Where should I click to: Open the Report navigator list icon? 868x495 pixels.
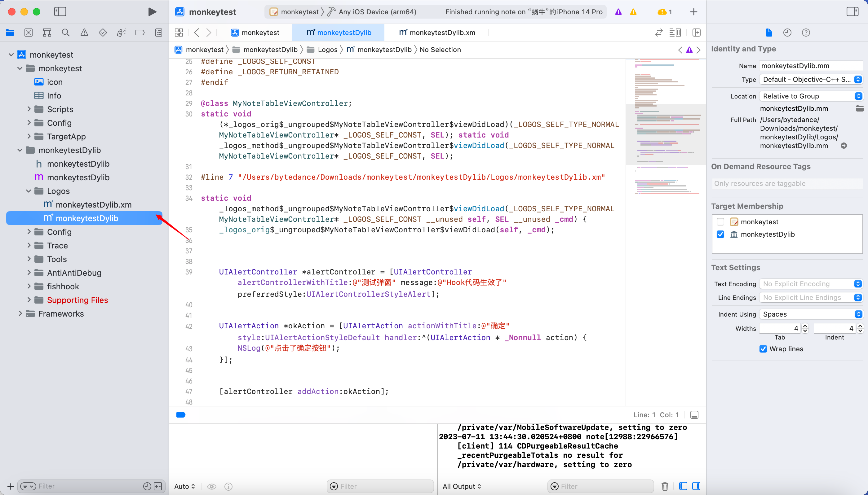158,32
